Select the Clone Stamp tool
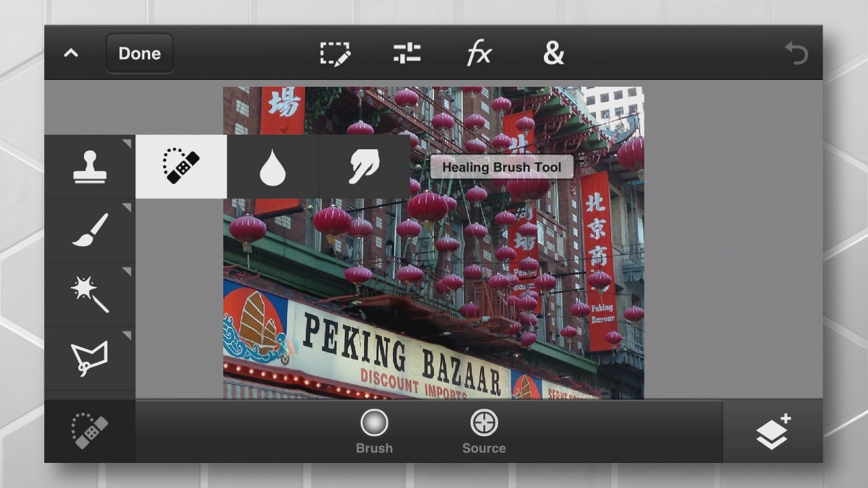 [90, 167]
